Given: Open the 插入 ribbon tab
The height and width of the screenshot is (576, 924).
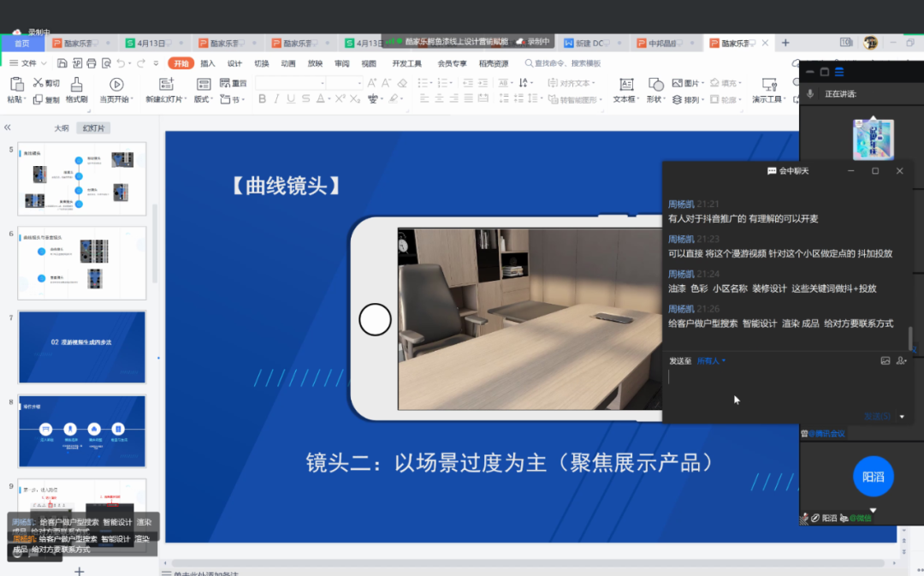Looking at the screenshot, I should [x=207, y=63].
